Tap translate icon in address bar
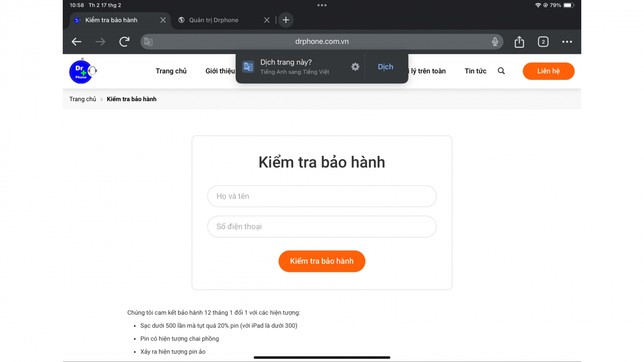Viewport: 644px width, 362px height. (148, 42)
